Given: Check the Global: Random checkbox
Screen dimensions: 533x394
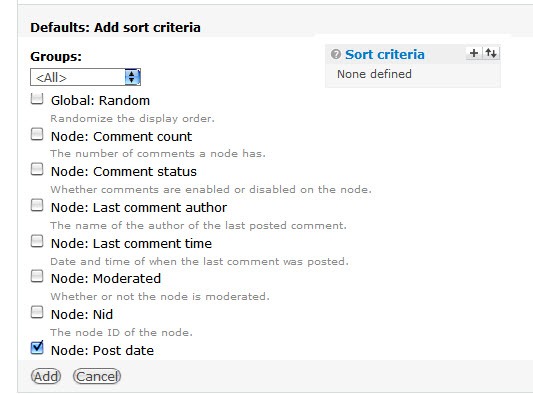Looking at the screenshot, I should 37,99.
